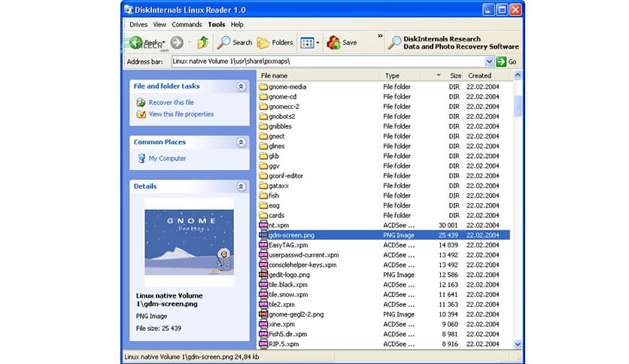Select the fish folder icon

263,196
